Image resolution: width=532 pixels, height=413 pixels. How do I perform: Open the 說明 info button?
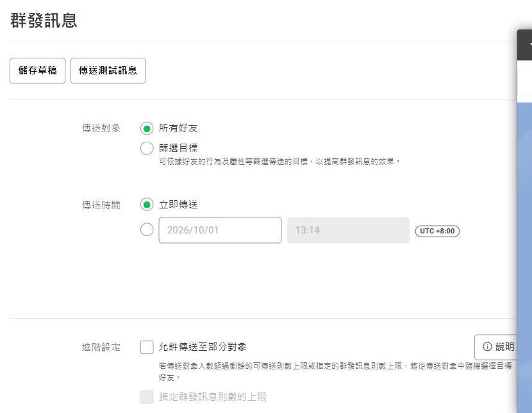coord(495,347)
